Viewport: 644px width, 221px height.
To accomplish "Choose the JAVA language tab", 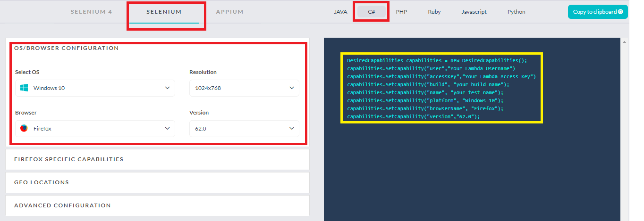I will coord(340,12).
